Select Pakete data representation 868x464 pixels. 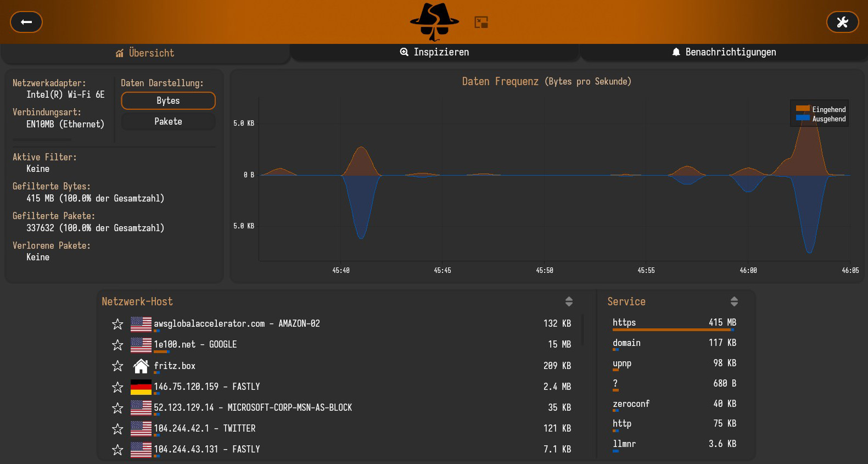click(x=168, y=121)
